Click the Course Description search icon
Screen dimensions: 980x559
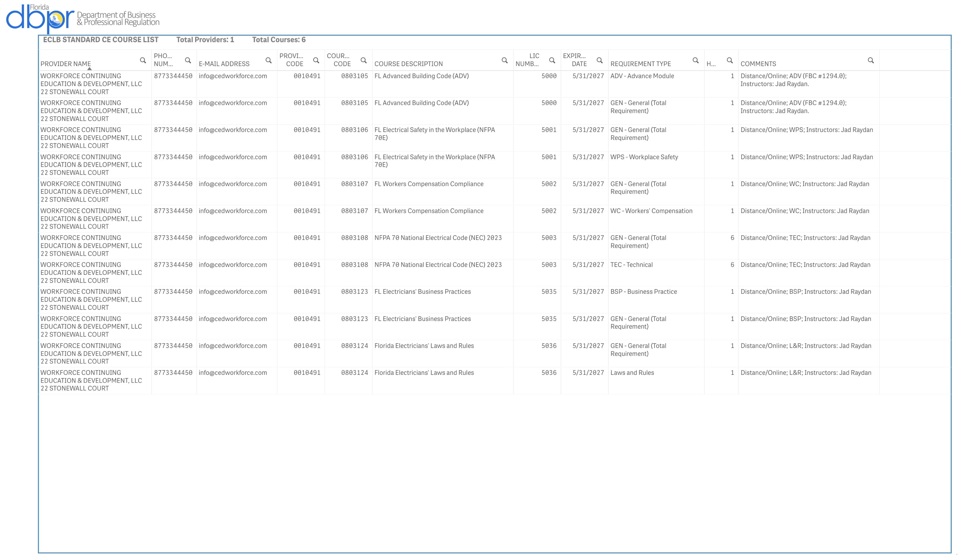point(504,60)
